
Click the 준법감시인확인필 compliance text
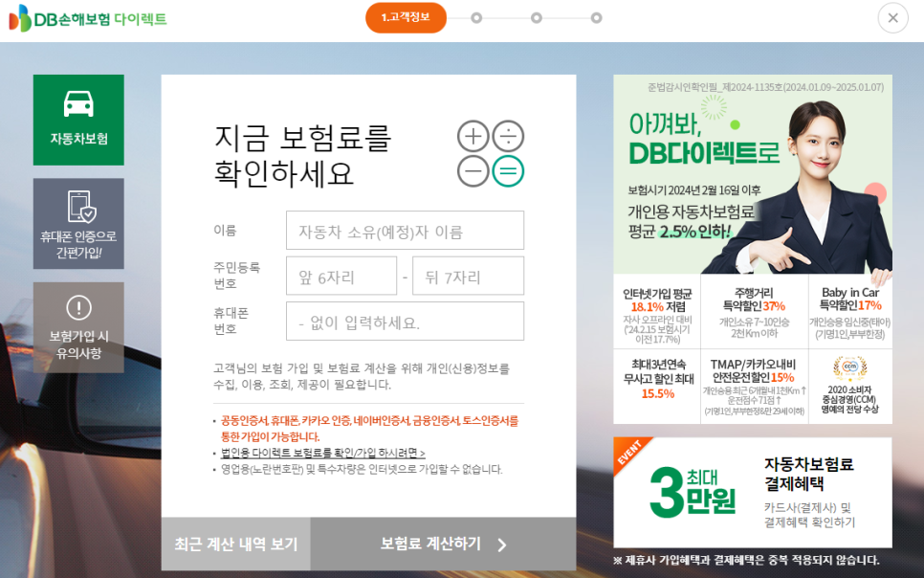point(765,87)
